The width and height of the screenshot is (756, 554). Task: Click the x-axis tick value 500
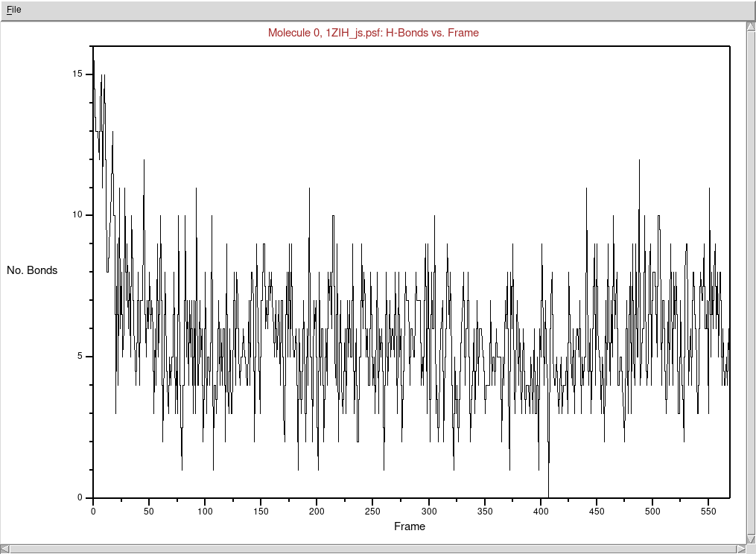click(652, 512)
